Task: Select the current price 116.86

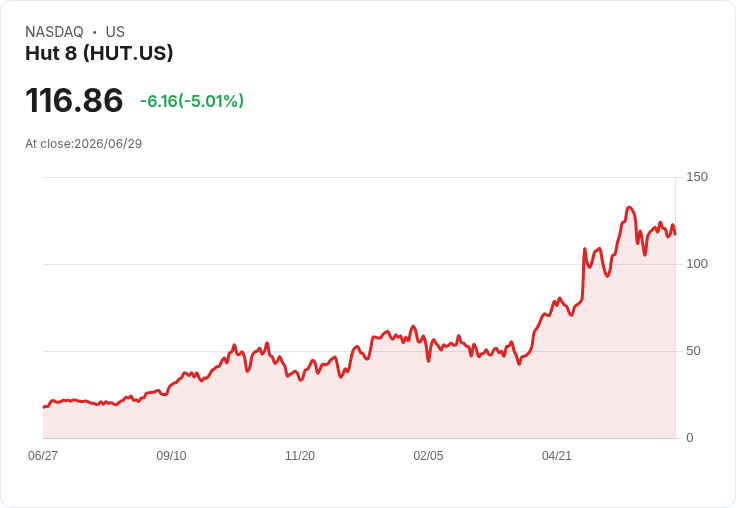Action: [x=74, y=100]
